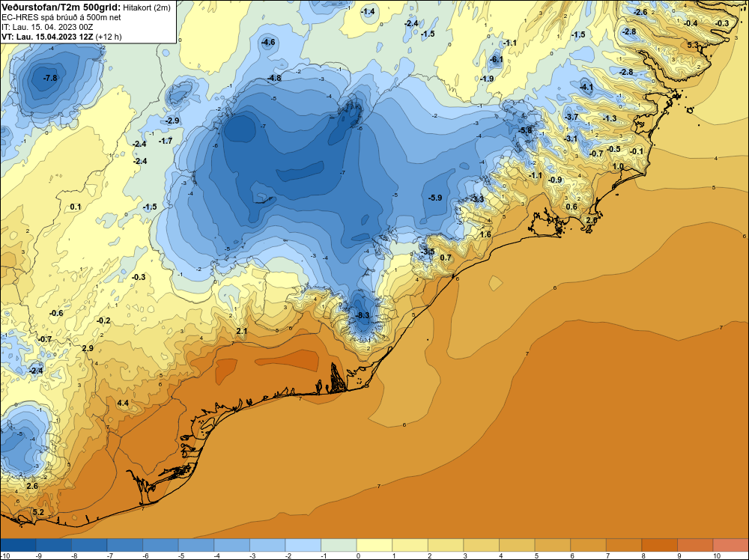Image resolution: width=749 pixels, height=560 pixels.
Task: Click the -4.8 temperature value
Action: [x=274, y=78]
